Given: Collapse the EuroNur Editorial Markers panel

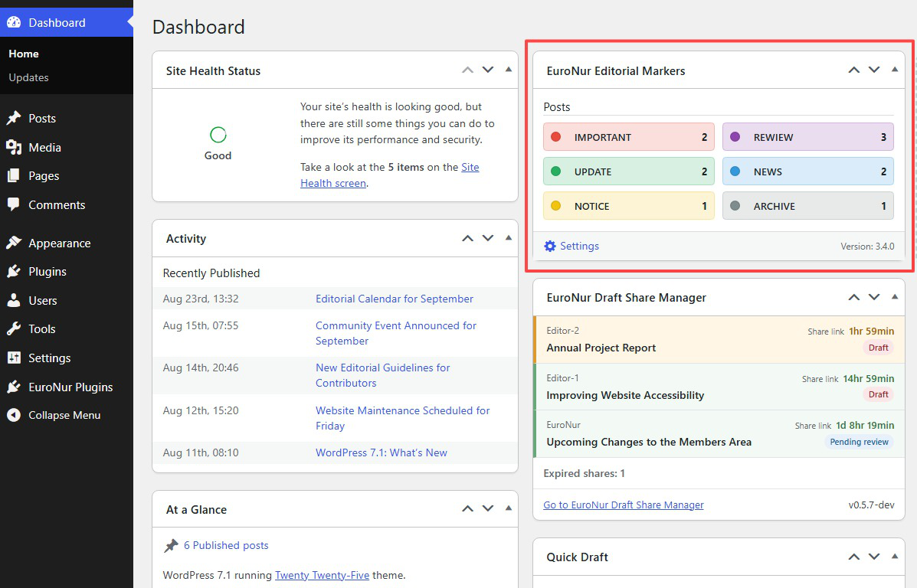Looking at the screenshot, I should [894, 70].
